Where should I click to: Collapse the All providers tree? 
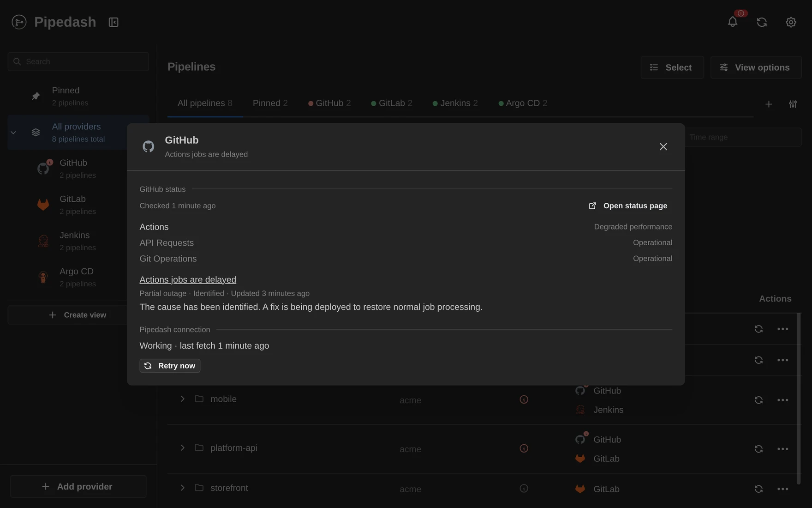point(13,133)
